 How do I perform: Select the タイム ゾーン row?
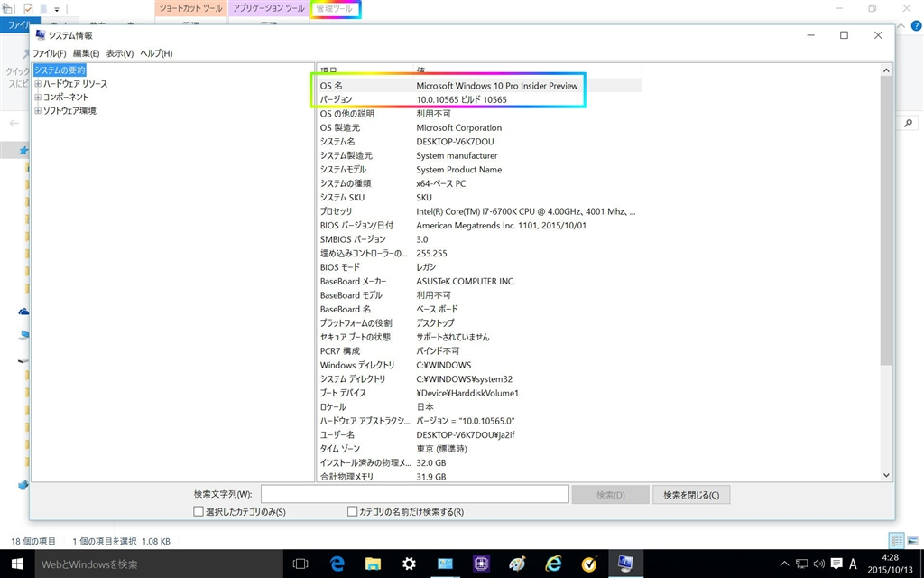point(479,449)
